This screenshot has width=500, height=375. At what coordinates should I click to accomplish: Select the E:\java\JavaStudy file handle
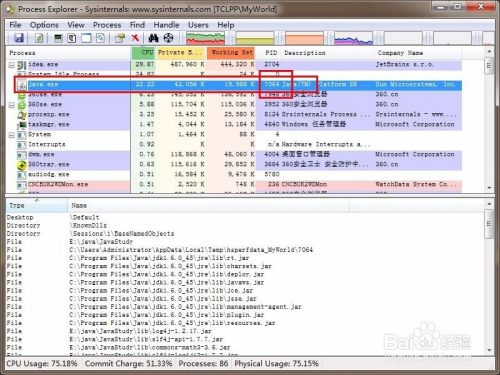point(245,242)
